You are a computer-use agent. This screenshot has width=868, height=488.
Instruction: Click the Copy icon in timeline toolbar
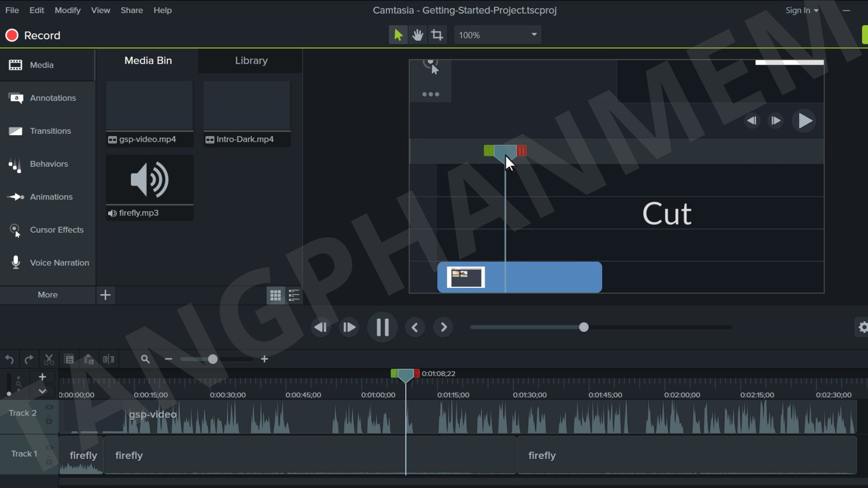tap(69, 360)
